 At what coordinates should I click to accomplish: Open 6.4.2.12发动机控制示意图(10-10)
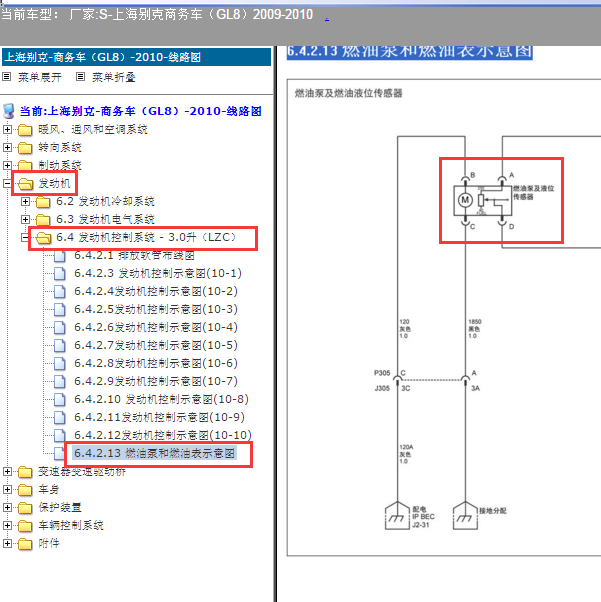[163, 435]
